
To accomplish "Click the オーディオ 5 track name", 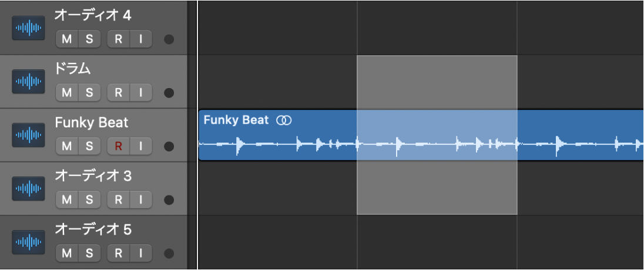I will coord(93,230).
